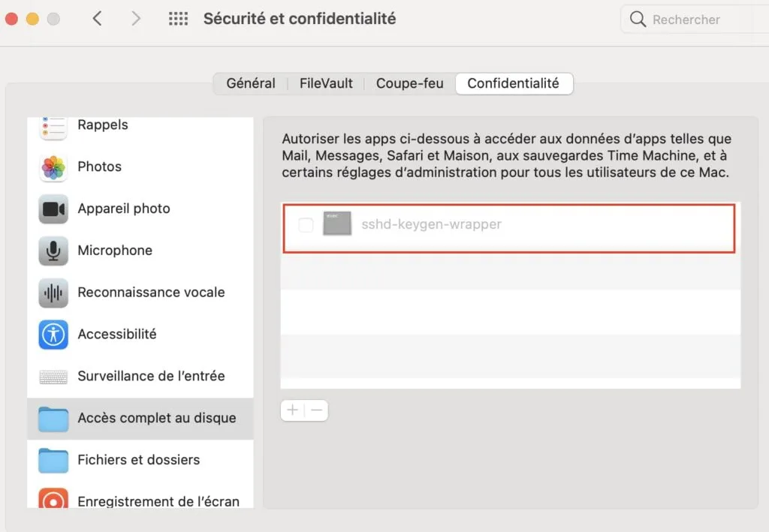Go back with the left chevron
The image size is (769, 532).
(97, 19)
